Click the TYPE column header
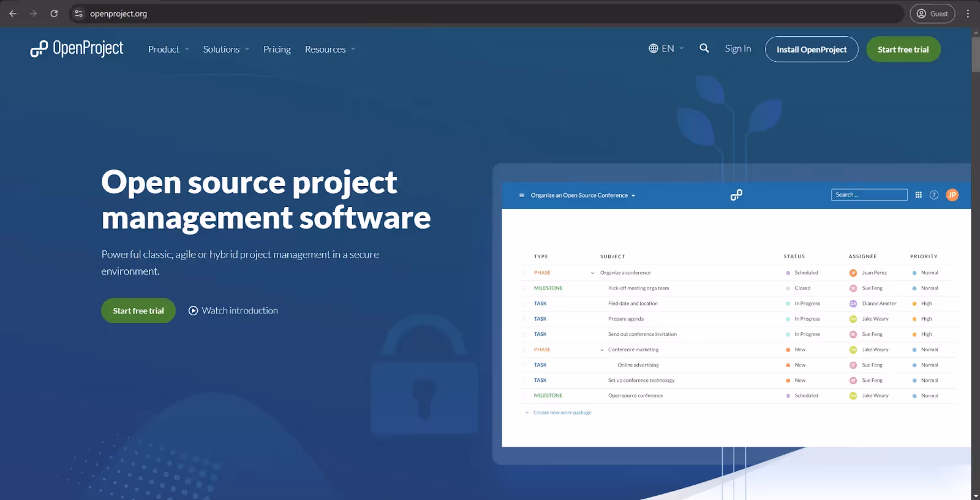The height and width of the screenshot is (500, 980). point(541,256)
